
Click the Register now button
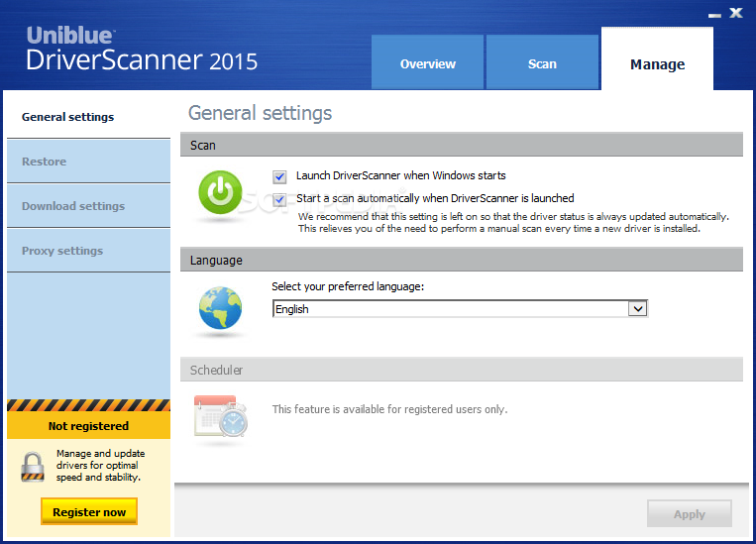tap(89, 511)
